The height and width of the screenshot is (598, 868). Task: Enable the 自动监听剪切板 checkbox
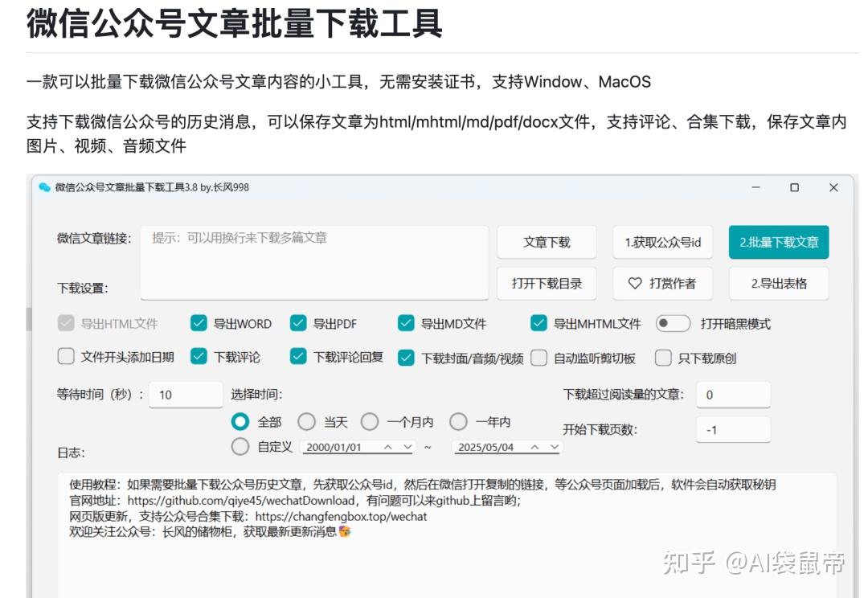point(538,358)
